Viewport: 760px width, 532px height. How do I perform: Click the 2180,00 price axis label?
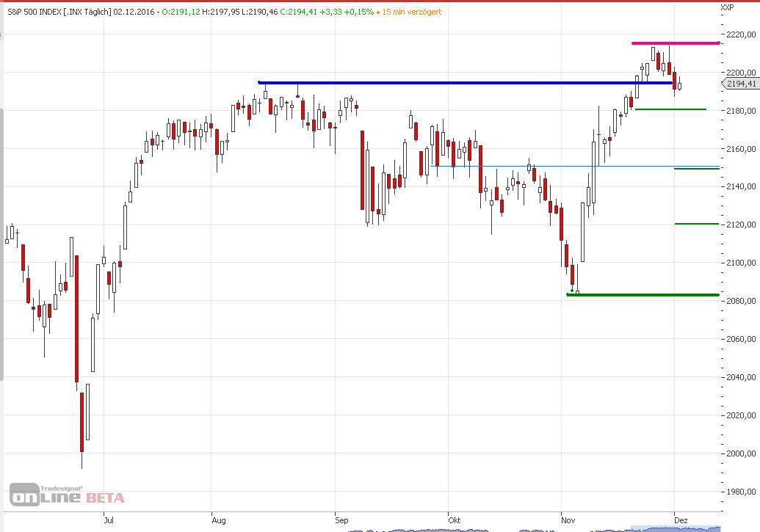pos(741,111)
